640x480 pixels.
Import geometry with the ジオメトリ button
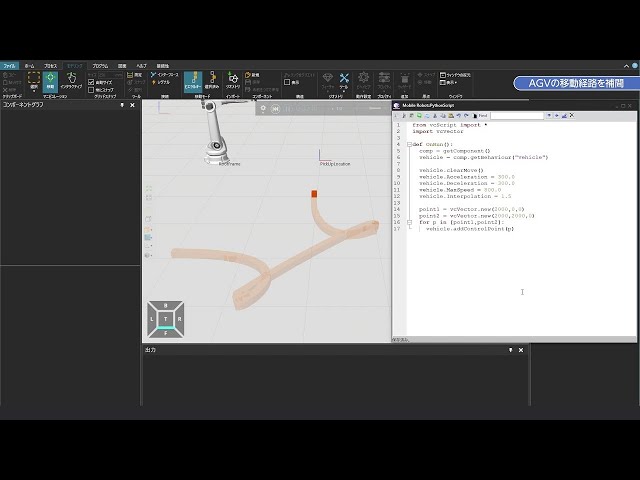click(233, 81)
